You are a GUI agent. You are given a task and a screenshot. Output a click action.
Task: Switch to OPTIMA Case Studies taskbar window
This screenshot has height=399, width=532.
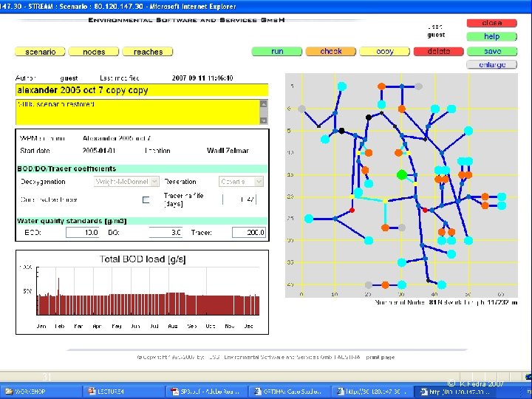click(288, 391)
